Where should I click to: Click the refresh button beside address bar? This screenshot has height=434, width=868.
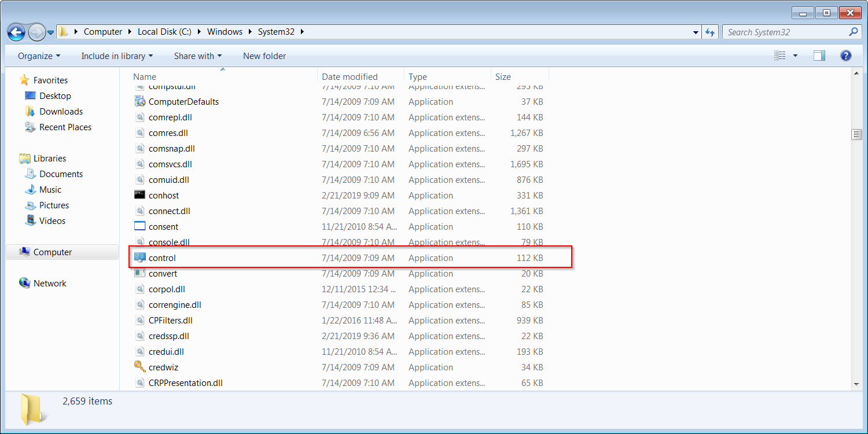coord(710,32)
